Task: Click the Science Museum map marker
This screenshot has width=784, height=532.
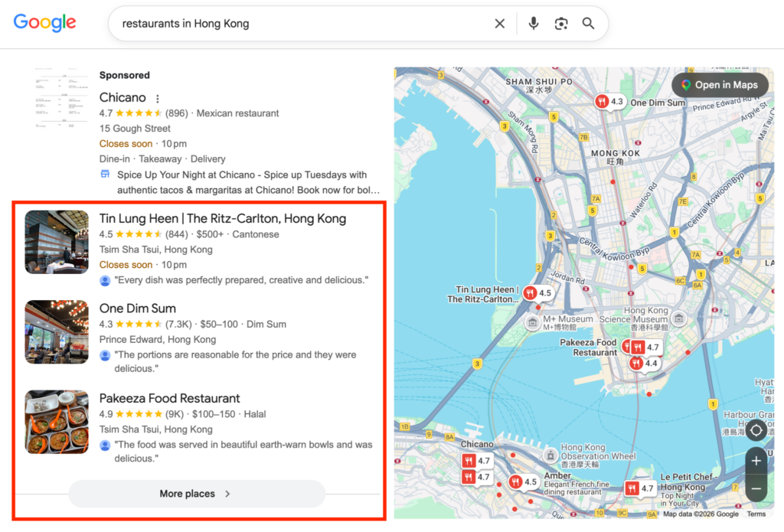Action: [x=678, y=318]
